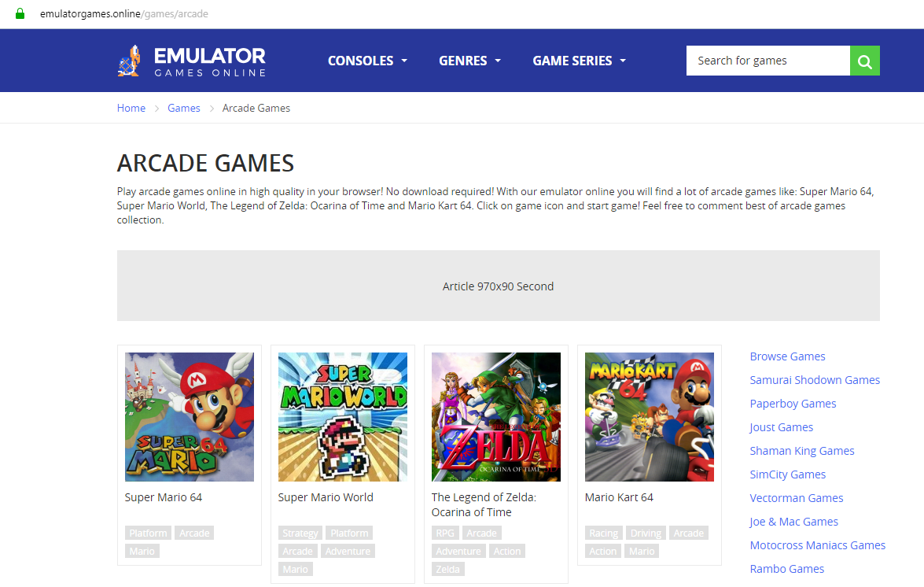Expand the Consoles dropdown menu
Screen dimensions: 924x587
367,61
